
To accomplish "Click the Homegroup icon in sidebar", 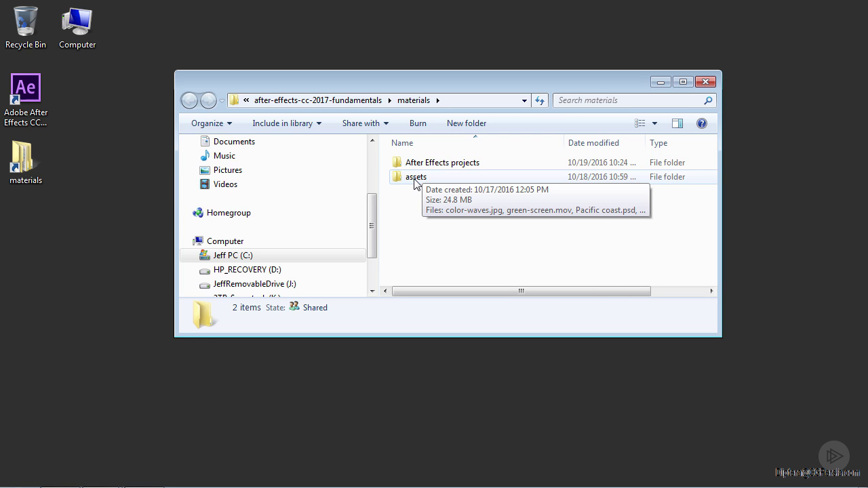I will (198, 213).
